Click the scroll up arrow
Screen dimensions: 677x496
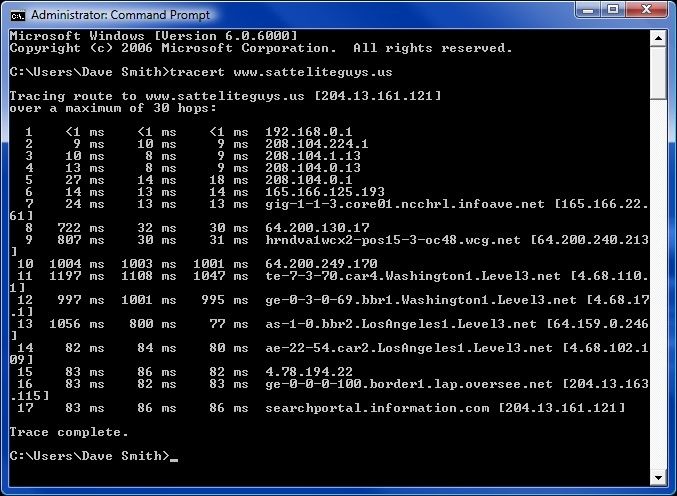click(x=658, y=38)
